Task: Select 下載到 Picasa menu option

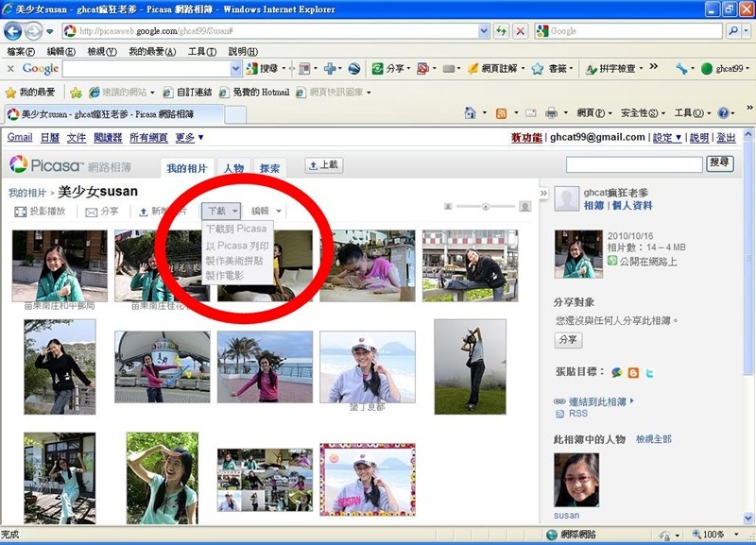Action: [x=236, y=229]
